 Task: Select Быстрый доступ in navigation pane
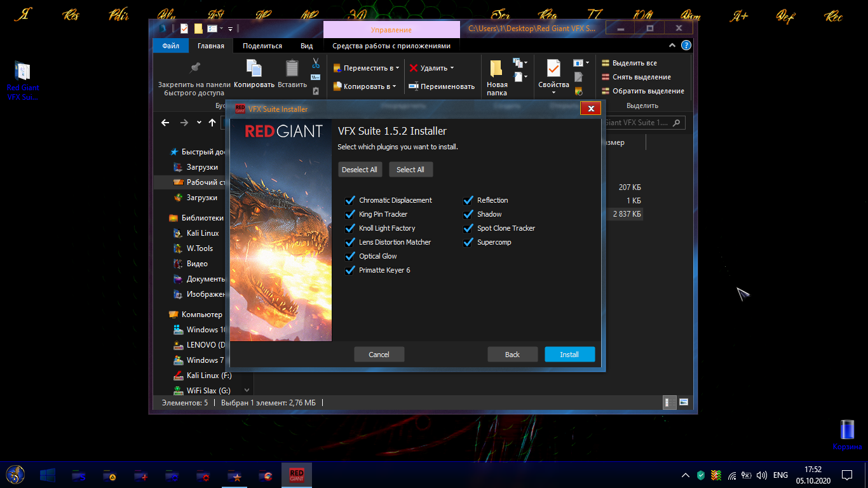point(198,152)
